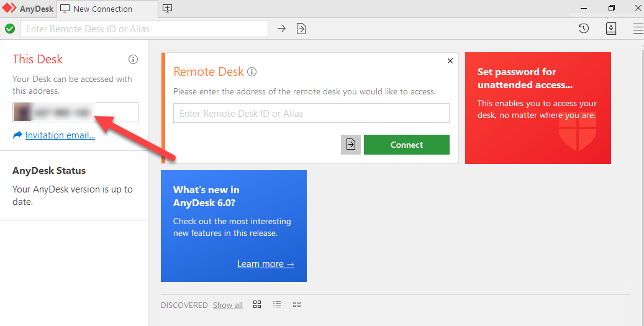Viewport: 644px width, 326px height.
Task: Follow the Learn more link
Action: click(266, 263)
